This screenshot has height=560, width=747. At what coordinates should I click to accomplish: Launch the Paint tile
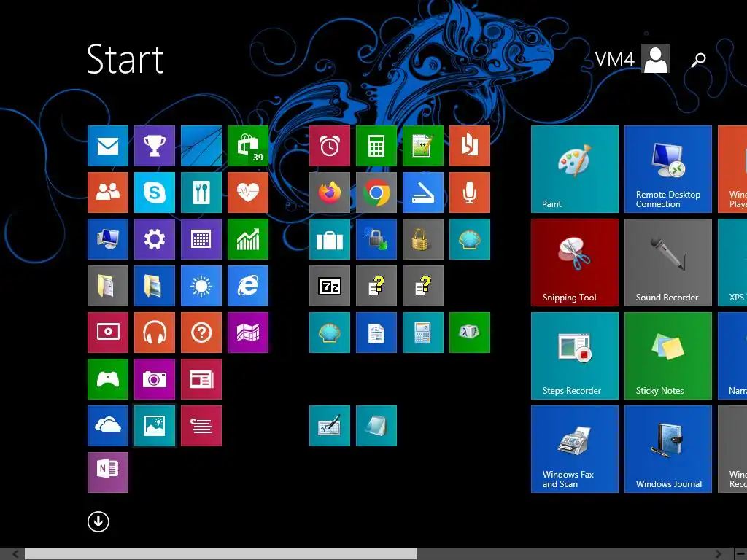pos(575,169)
